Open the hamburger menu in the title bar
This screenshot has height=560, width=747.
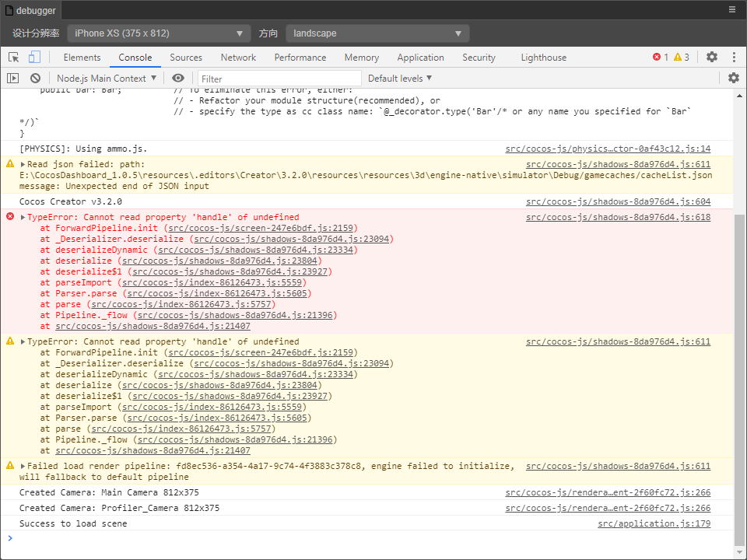coord(732,9)
